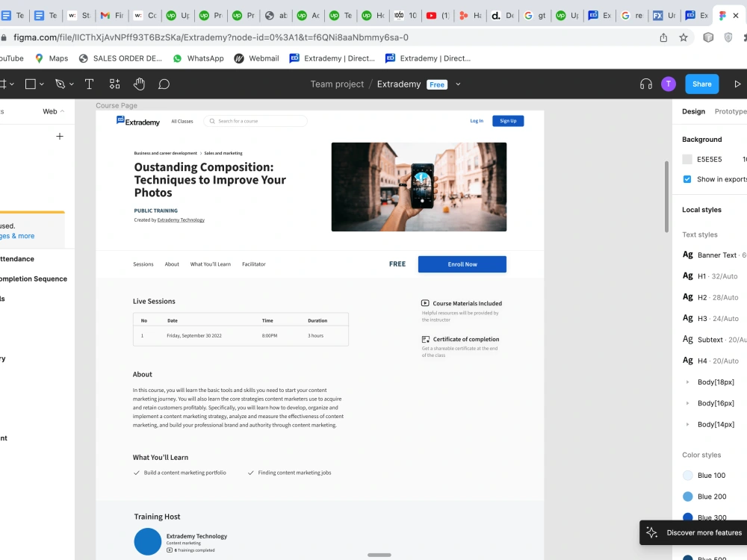Select the Pen tool
This screenshot has width=747, height=560.
pos(60,84)
